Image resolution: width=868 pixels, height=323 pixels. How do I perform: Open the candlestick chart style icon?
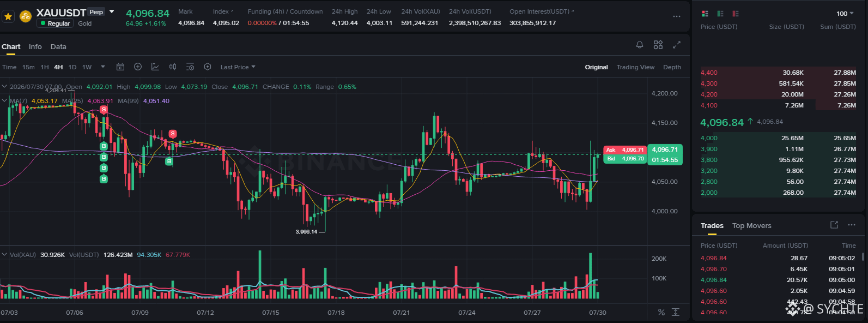coord(173,67)
